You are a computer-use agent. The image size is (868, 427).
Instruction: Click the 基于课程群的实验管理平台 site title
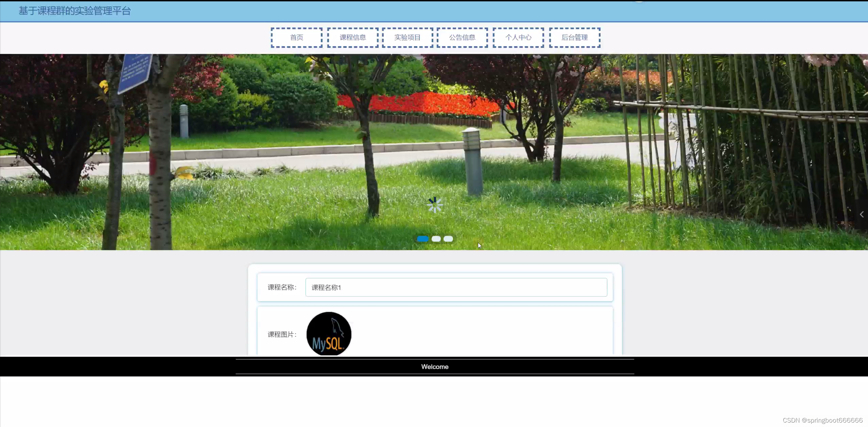(75, 11)
